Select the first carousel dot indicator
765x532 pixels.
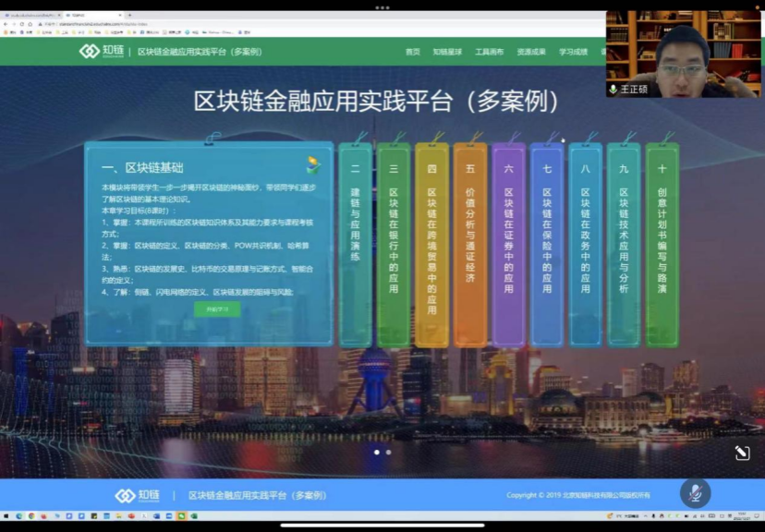tap(376, 452)
